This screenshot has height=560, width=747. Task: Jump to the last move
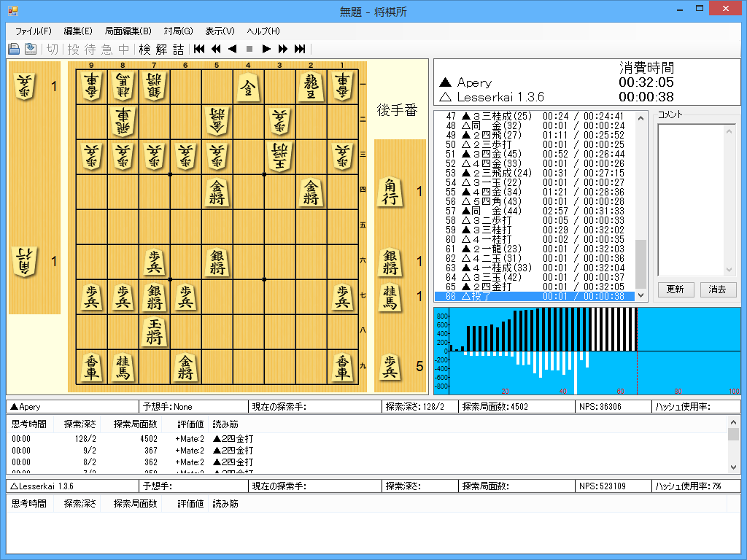(x=300, y=49)
